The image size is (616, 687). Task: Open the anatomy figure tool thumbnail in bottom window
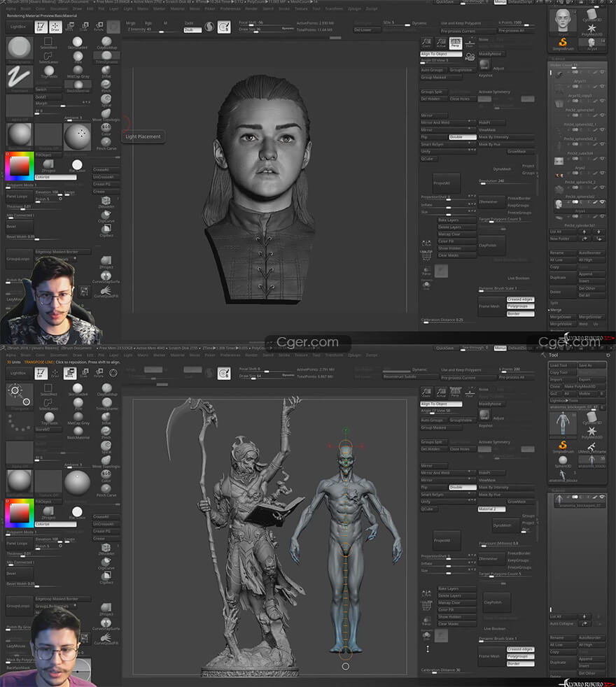[563, 424]
